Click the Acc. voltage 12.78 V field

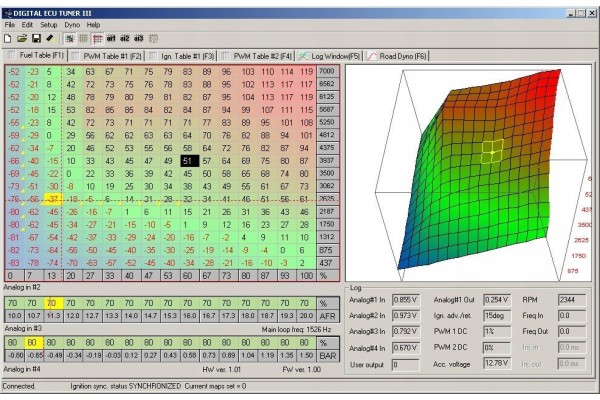497,363
